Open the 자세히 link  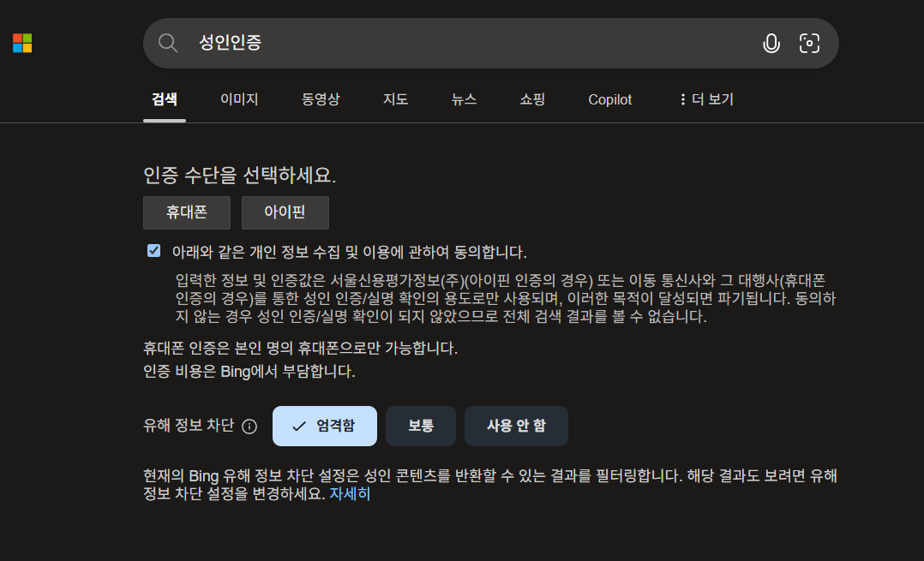(x=350, y=494)
